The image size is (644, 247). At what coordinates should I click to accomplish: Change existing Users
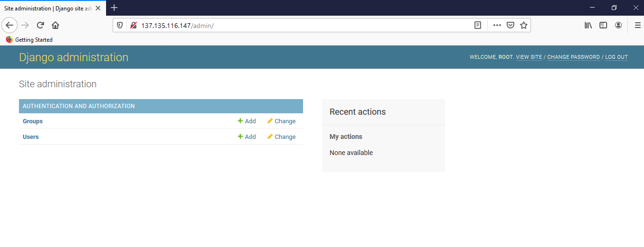[281, 137]
